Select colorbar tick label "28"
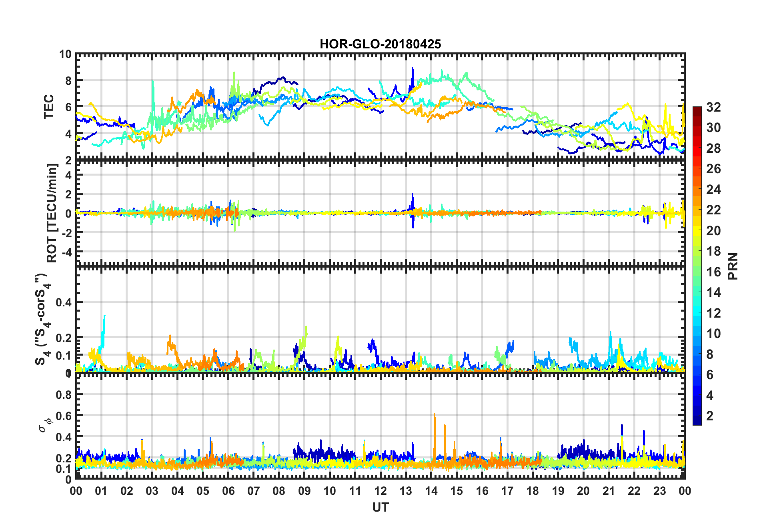761x532 pixels. point(713,148)
